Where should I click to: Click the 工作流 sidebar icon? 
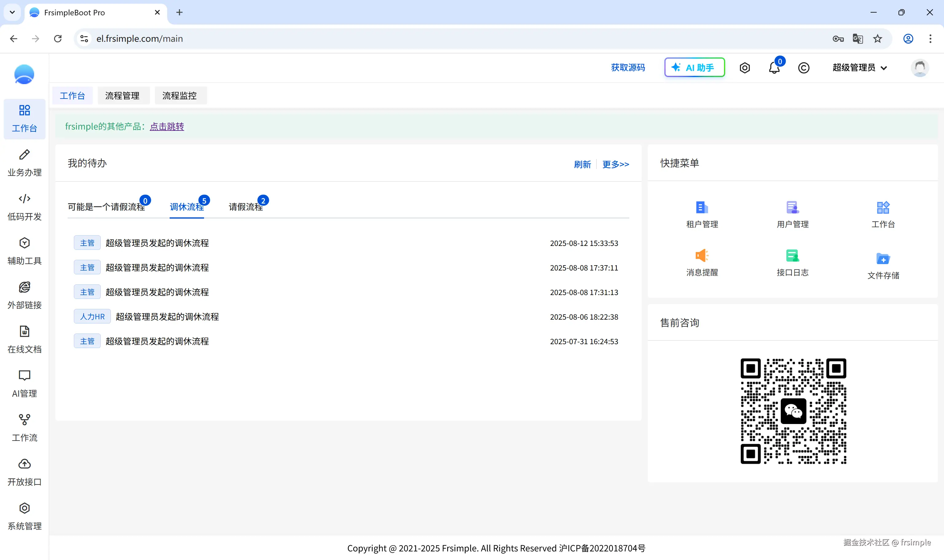pos(25,420)
